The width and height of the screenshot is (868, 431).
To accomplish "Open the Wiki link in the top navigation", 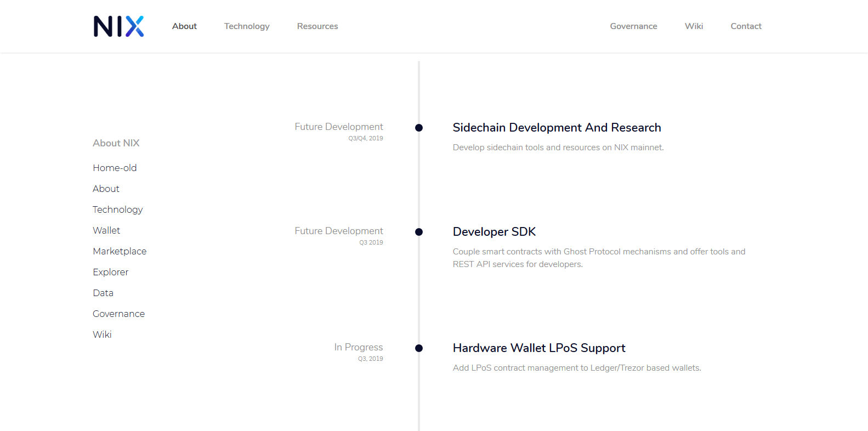I will pyautogui.click(x=694, y=26).
